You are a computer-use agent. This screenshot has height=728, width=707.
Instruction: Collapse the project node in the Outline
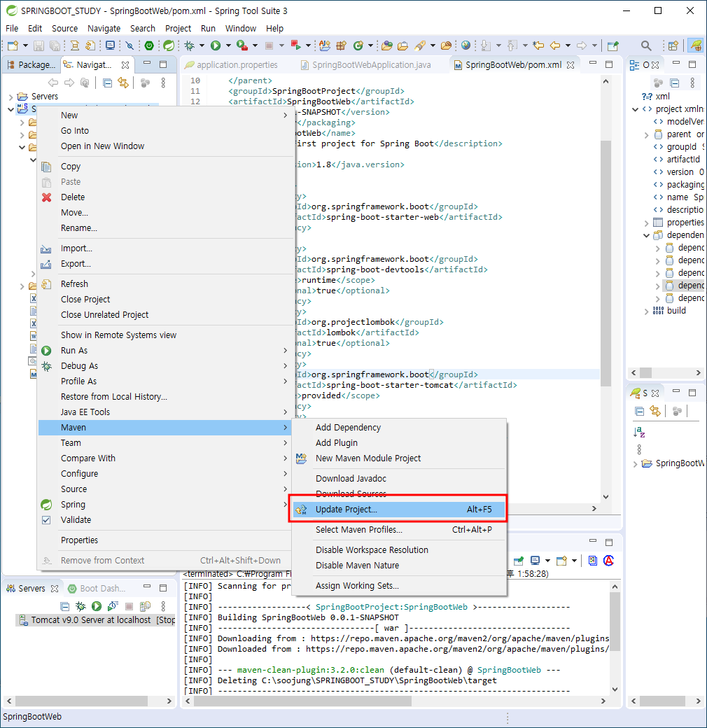tap(635, 110)
